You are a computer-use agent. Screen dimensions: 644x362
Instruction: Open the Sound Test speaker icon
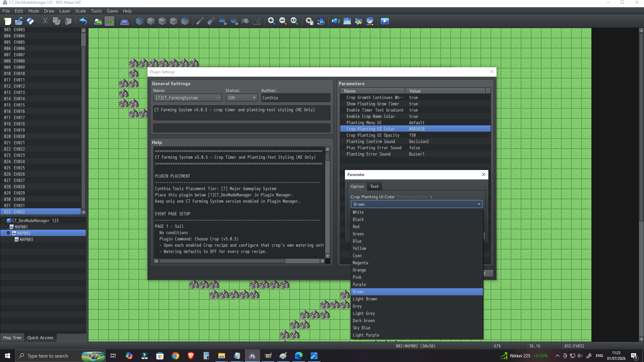[336, 21]
